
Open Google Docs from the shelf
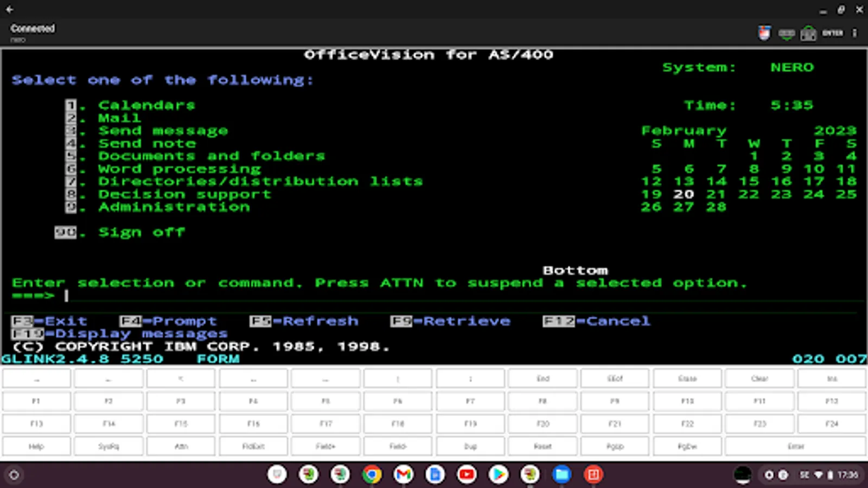[435, 475]
